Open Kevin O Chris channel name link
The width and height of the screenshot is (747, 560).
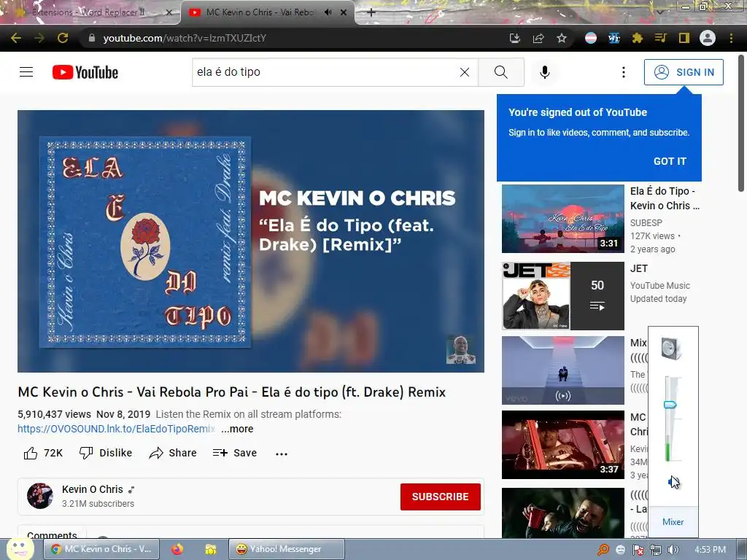point(93,489)
